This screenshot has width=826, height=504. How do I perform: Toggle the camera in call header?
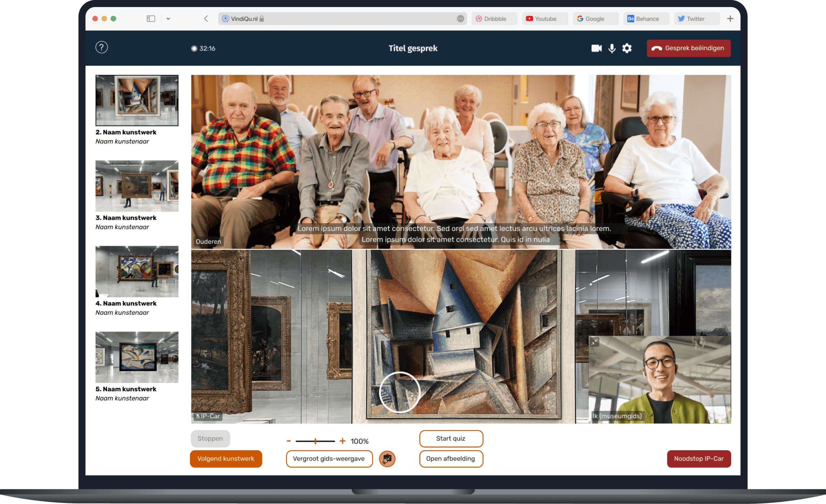[x=596, y=48]
